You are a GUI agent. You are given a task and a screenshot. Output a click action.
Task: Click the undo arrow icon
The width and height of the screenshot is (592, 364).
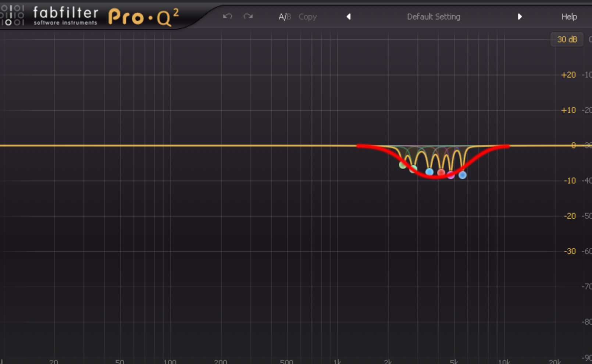[227, 17]
